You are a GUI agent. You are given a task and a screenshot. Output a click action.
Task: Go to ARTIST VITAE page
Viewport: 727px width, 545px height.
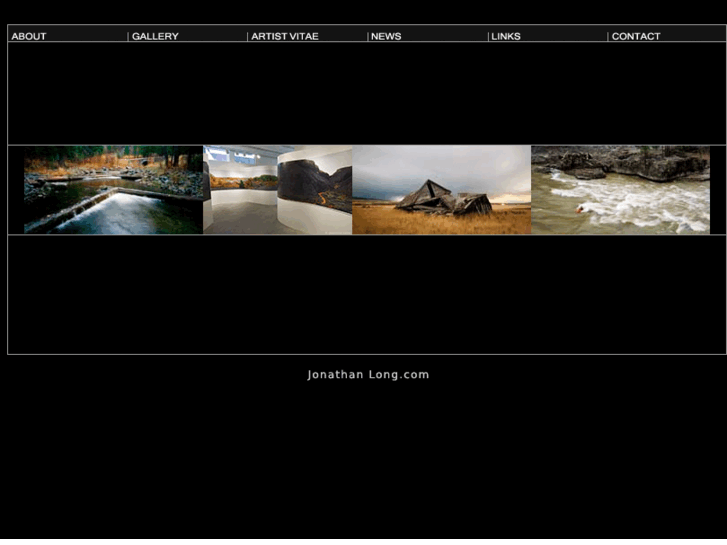coord(285,36)
